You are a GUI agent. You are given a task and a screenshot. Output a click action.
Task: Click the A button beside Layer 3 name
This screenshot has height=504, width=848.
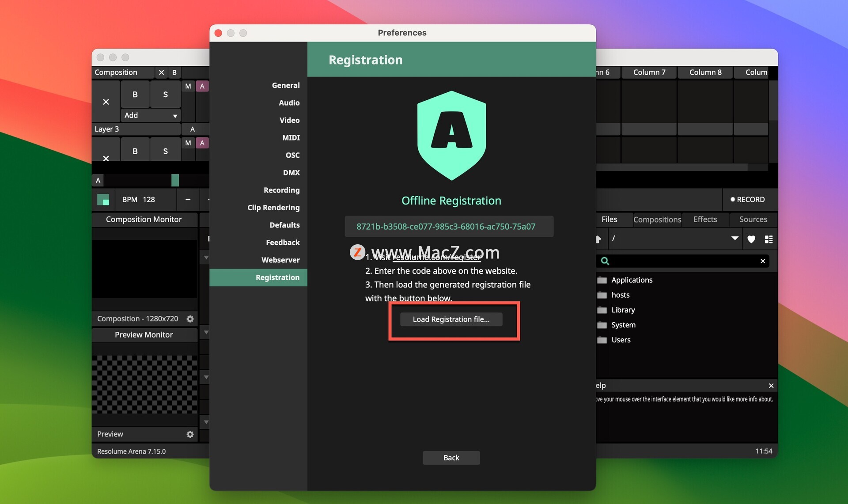[x=193, y=129]
